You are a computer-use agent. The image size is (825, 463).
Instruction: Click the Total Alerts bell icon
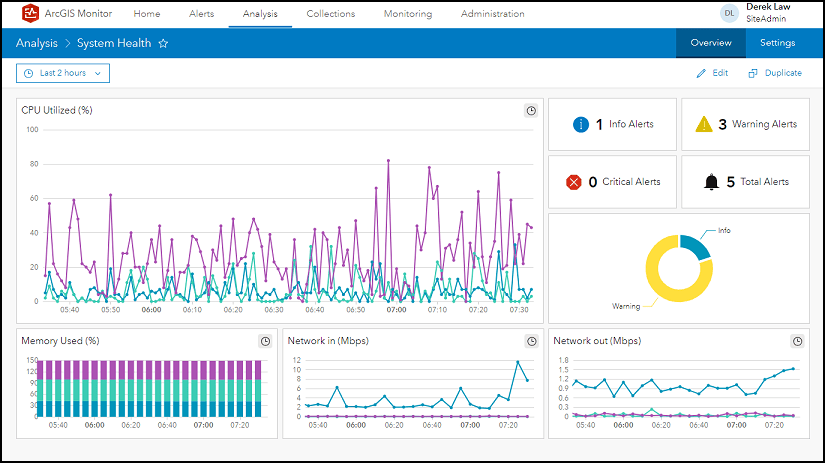(x=711, y=182)
